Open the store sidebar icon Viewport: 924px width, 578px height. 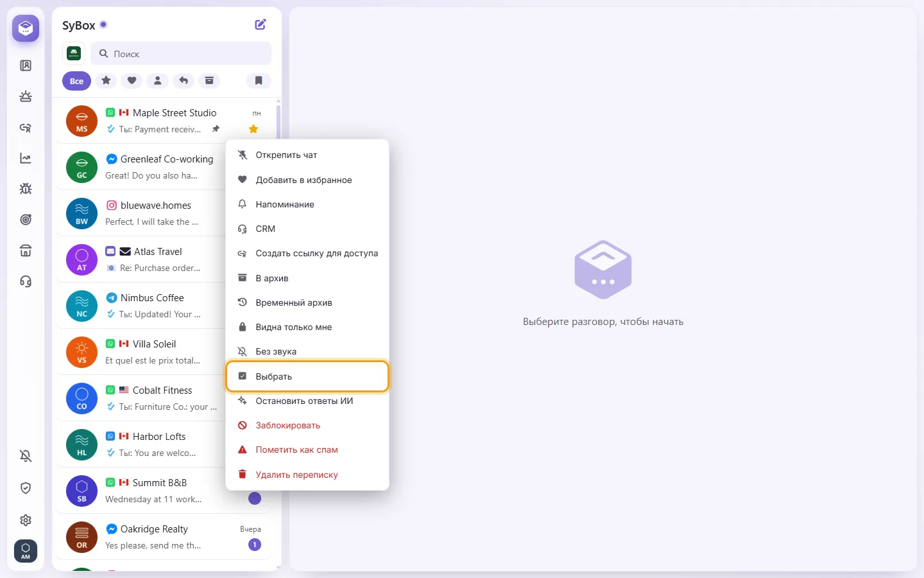pyautogui.click(x=26, y=250)
